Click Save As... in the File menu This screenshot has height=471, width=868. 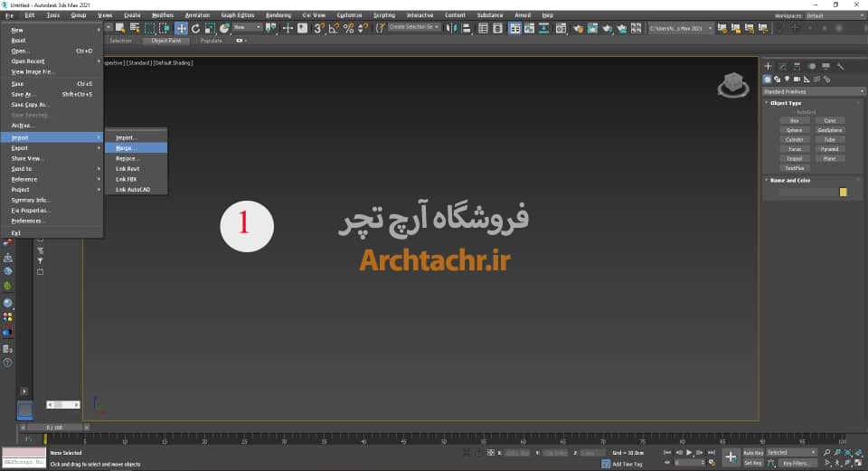(x=52, y=94)
